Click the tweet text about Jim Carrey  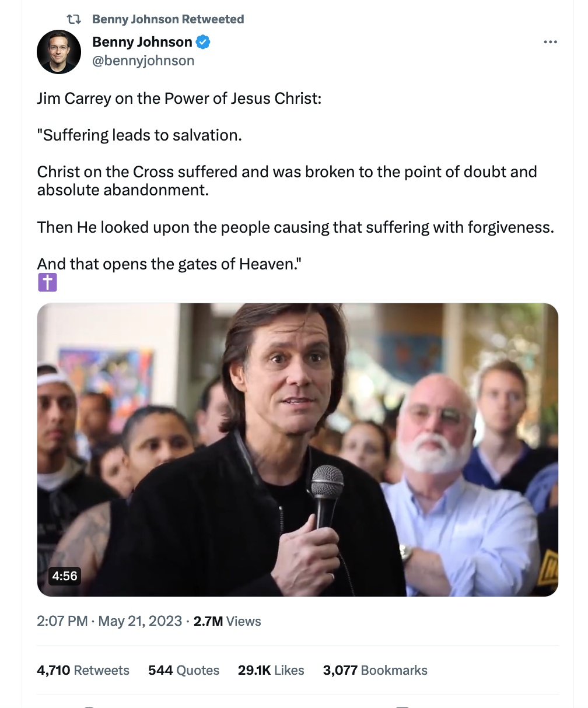click(296, 181)
